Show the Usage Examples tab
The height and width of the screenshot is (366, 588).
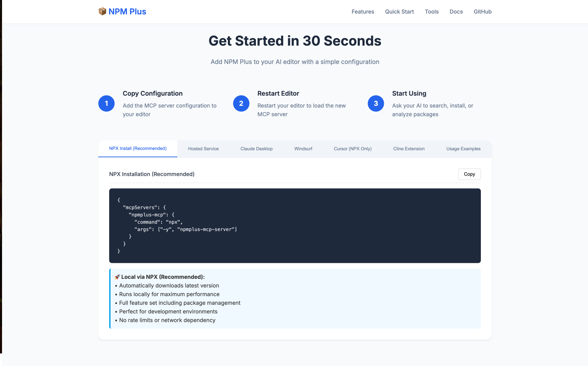click(x=463, y=149)
